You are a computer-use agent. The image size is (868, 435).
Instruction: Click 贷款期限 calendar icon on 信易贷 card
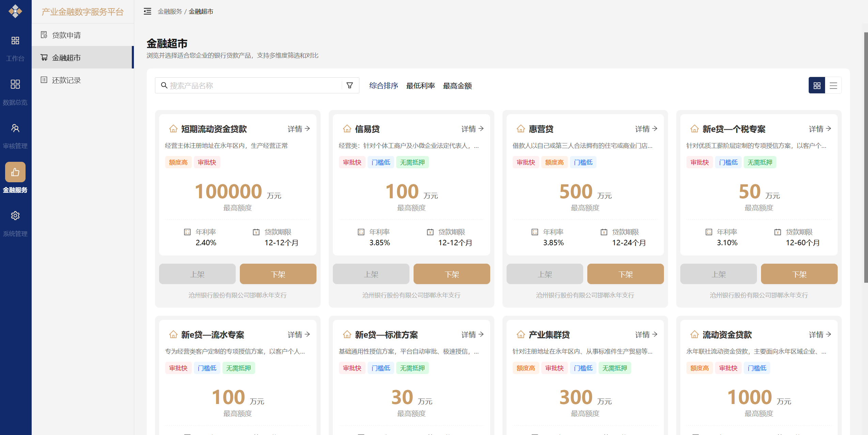pyautogui.click(x=430, y=232)
